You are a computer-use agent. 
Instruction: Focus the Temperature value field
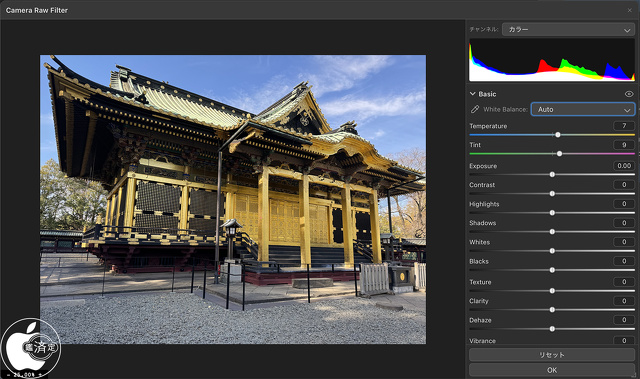(624, 126)
